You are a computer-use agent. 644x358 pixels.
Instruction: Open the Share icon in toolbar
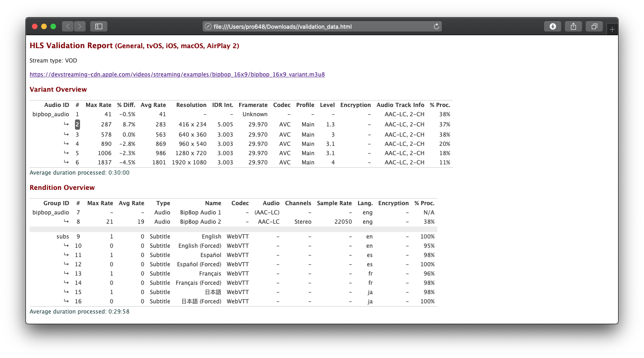click(573, 26)
